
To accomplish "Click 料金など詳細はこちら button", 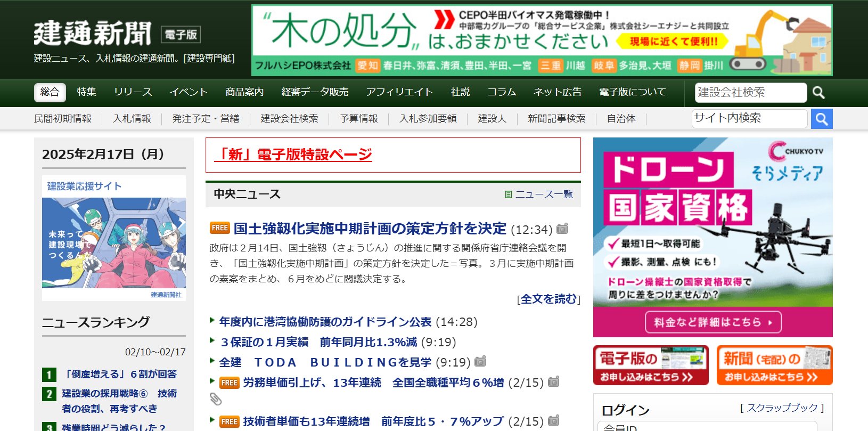I will [x=713, y=322].
